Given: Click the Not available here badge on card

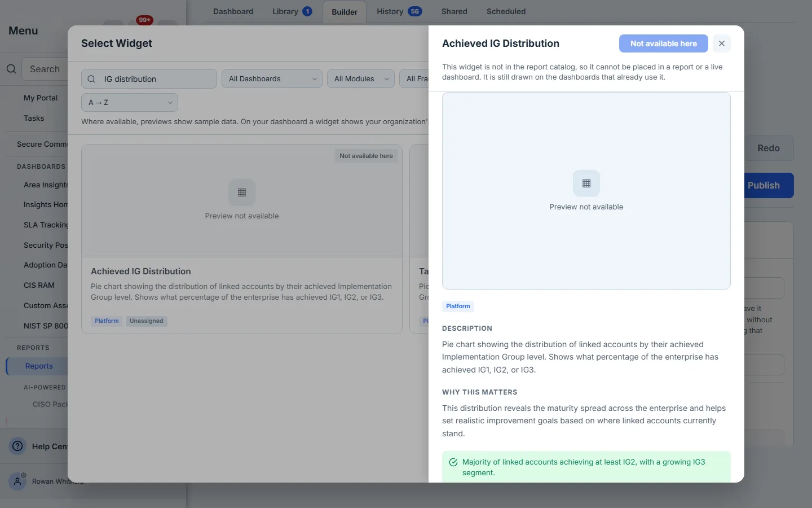Looking at the screenshot, I should point(366,156).
